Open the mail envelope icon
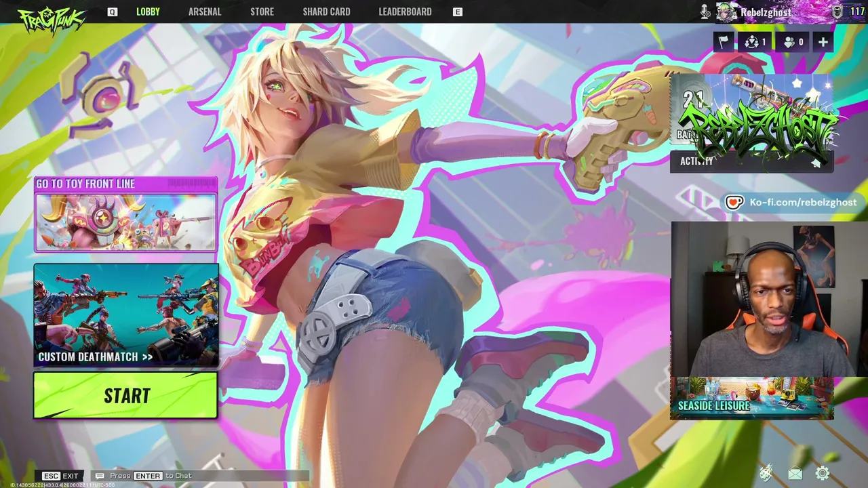The width and height of the screenshot is (868, 488). (x=795, y=474)
